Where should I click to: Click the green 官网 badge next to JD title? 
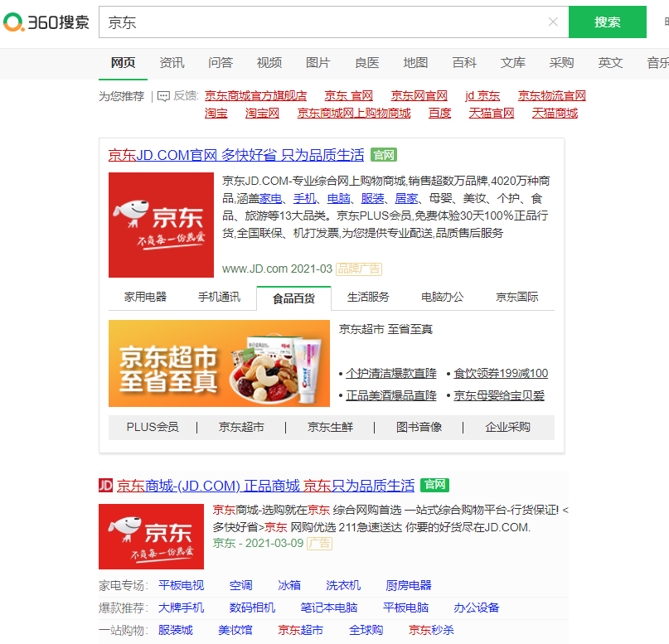tap(384, 154)
